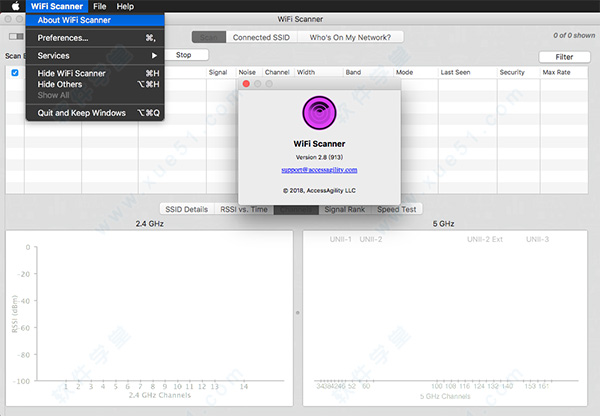Select About WiFi Scanner menu entry
The height and width of the screenshot is (416, 600).
click(95, 20)
